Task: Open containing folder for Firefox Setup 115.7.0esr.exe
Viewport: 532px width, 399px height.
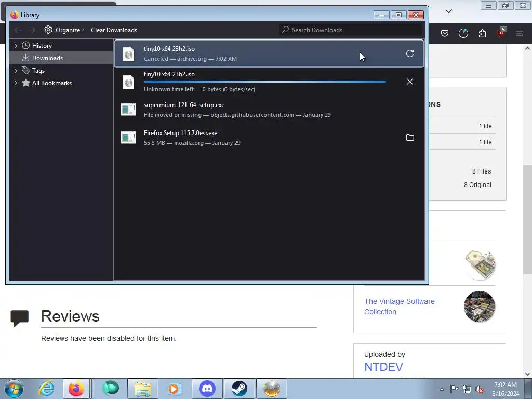Action: [x=410, y=137]
